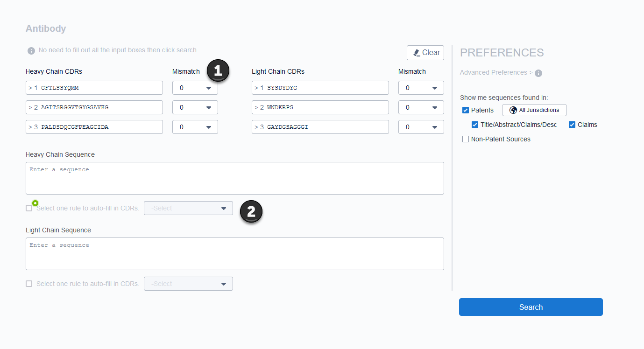Click the light chain CDR 3 input field

tap(320, 127)
